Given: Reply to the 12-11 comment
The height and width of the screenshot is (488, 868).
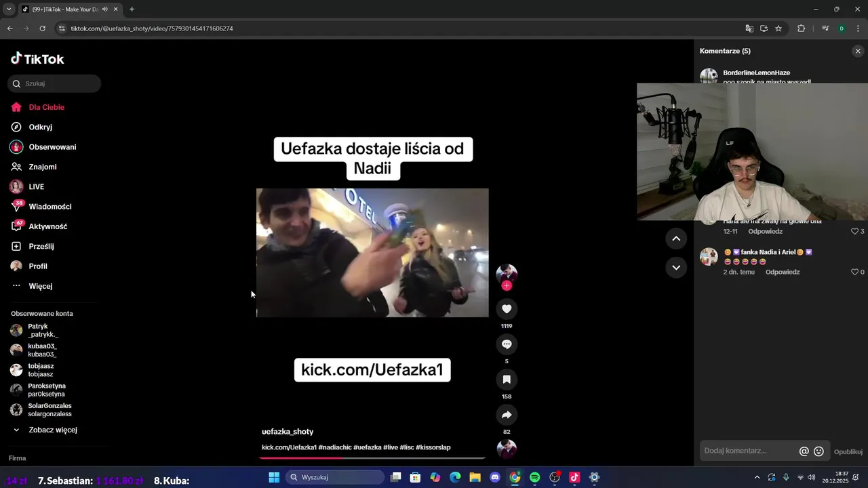Looking at the screenshot, I should [765, 231].
